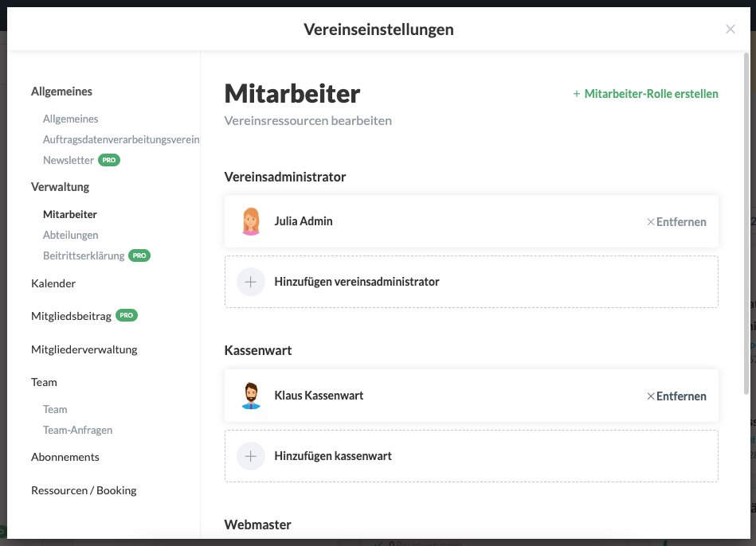The image size is (756, 546).
Task: Create a new Mitarbeiter-Rolle
Action: (645, 94)
